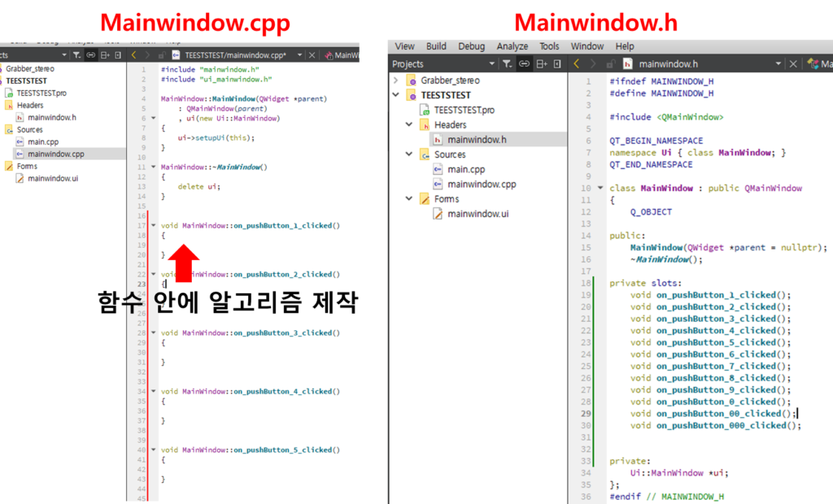Click the close sidebar icon in the Projects header

click(x=557, y=63)
